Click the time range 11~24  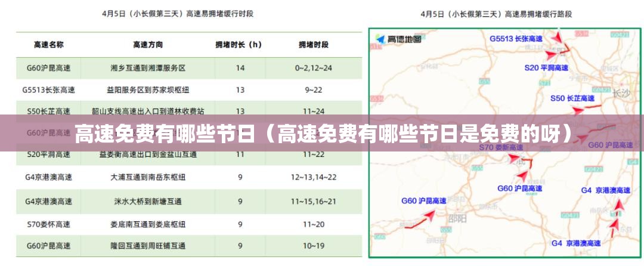pyautogui.click(x=314, y=111)
